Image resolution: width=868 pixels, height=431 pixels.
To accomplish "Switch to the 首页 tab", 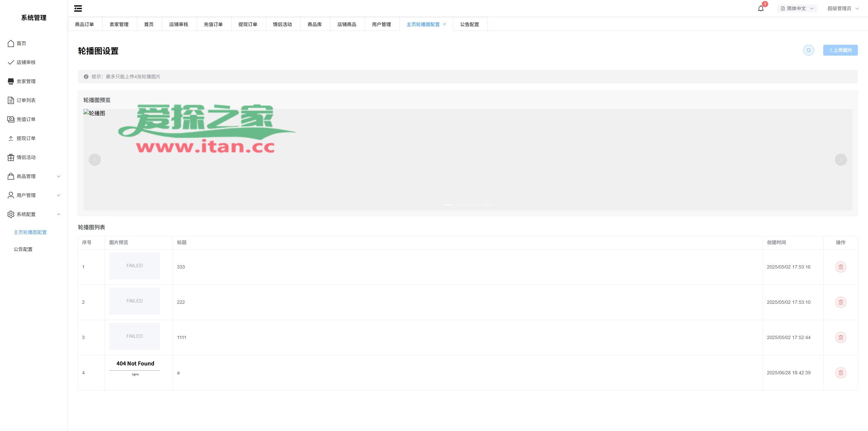I will pyautogui.click(x=149, y=24).
